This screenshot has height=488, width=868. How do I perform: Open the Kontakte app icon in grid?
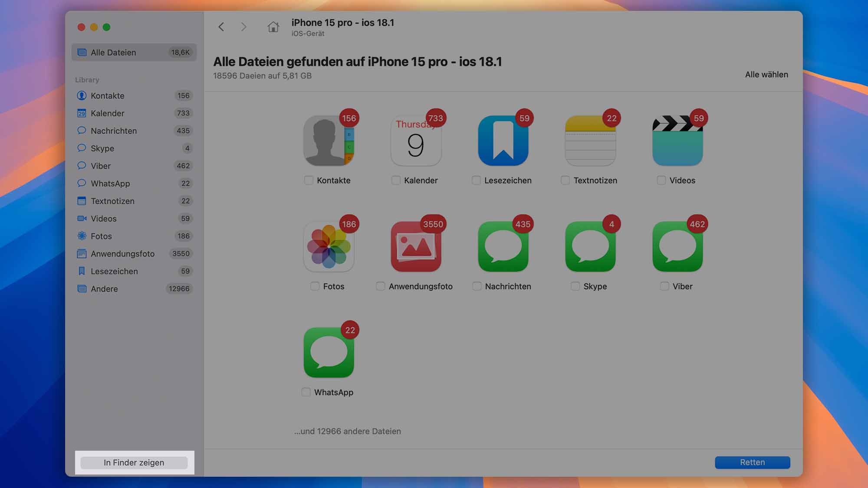point(329,141)
